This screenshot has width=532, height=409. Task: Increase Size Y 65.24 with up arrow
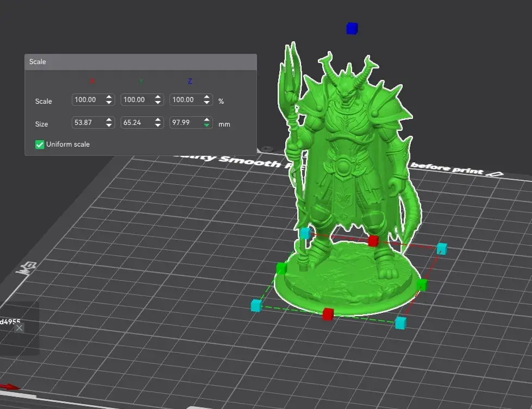tap(158, 119)
